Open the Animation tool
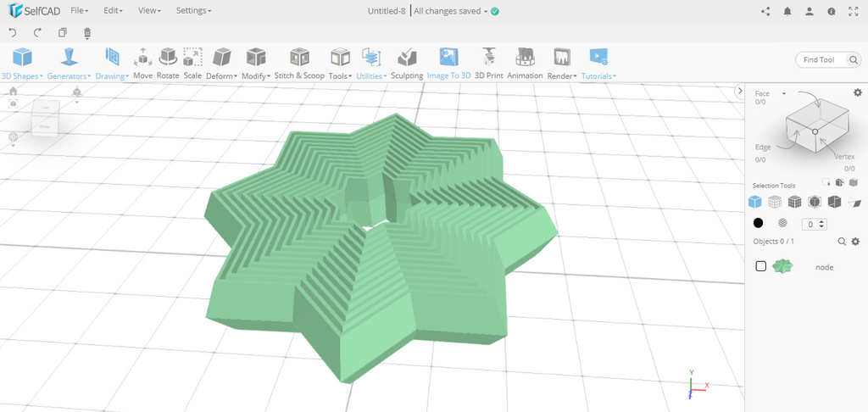This screenshot has width=868, height=412. (525, 64)
